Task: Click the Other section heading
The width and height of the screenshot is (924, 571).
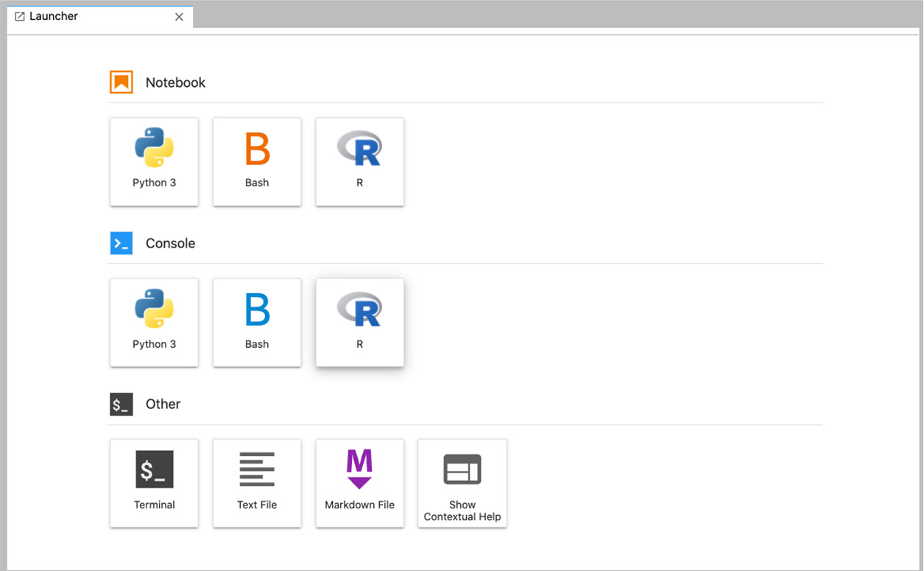Action: coord(163,404)
